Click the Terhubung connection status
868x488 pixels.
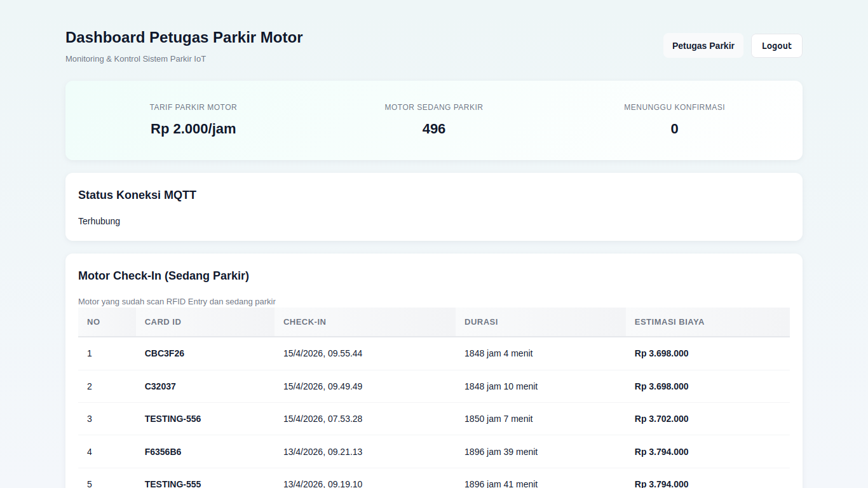[x=99, y=221]
